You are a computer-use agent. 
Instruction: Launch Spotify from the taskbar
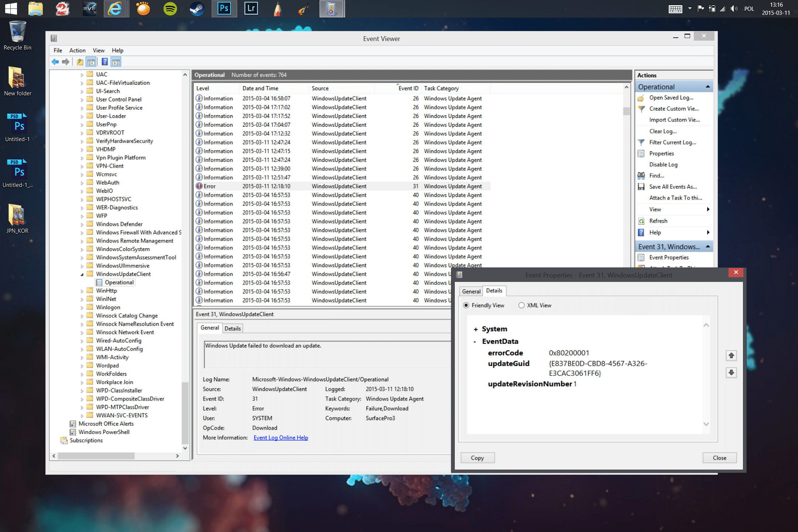pyautogui.click(x=170, y=8)
